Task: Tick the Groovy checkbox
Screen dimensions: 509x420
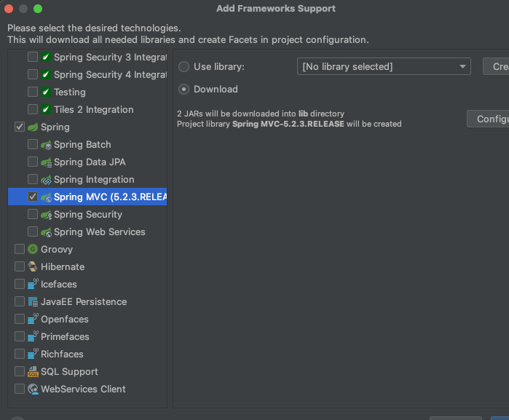Action: click(x=20, y=249)
